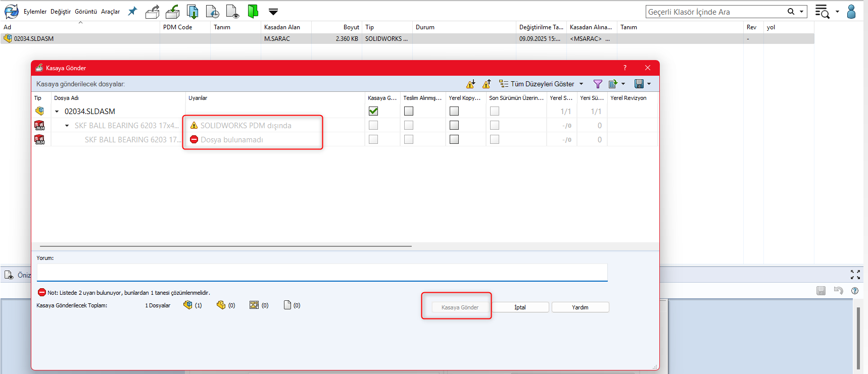Open the save floppy dropdown arrow
This screenshot has width=868, height=374.
tap(649, 84)
